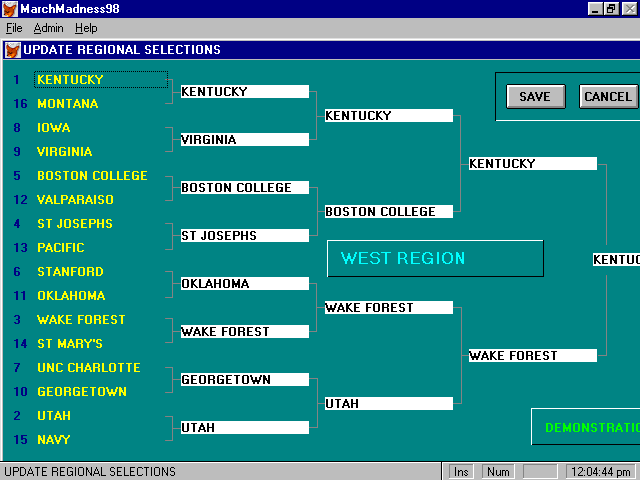Click the OKLAHOMA second-round winner field
The image size is (640, 480).
[x=244, y=284]
